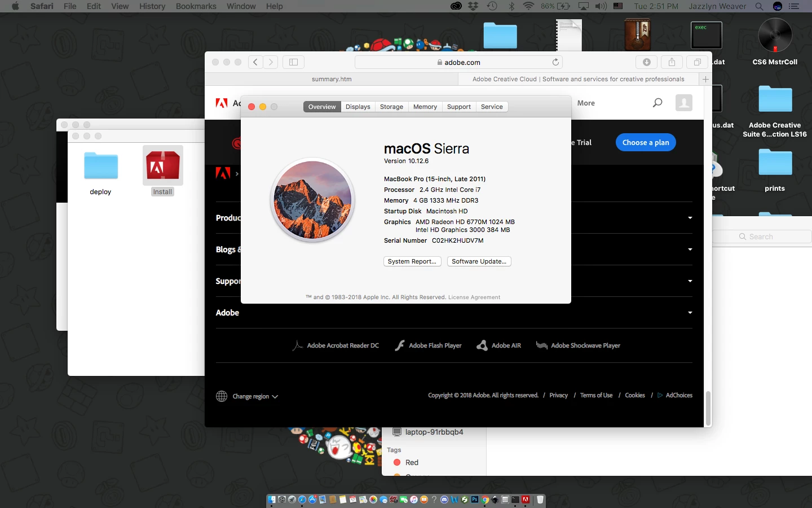Switch to Overview tab
This screenshot has height=508, width=812.
(x=322, y=107)
